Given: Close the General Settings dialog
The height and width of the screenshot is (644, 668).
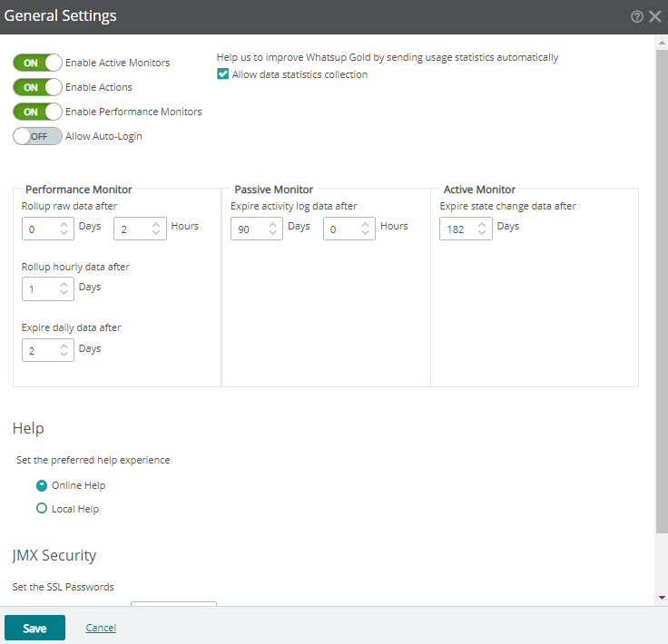Looking at the screenshot, I should tap(654, 16).
